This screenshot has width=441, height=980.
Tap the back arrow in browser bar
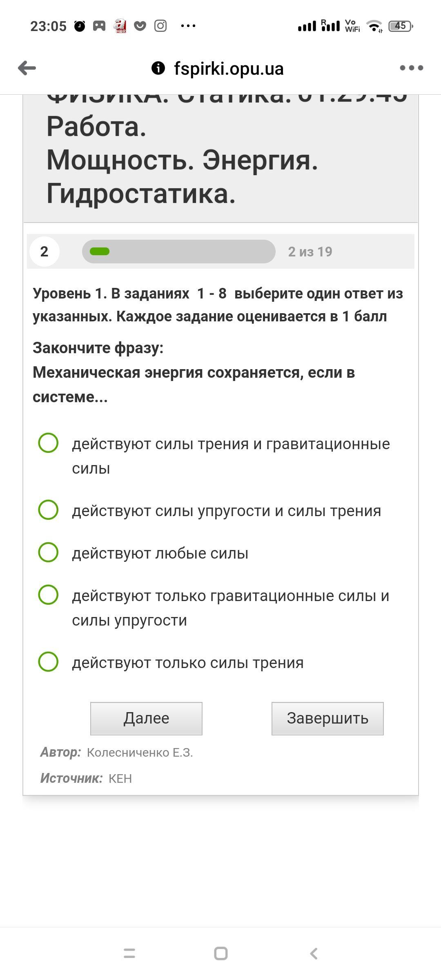click(x=27, y=68)
